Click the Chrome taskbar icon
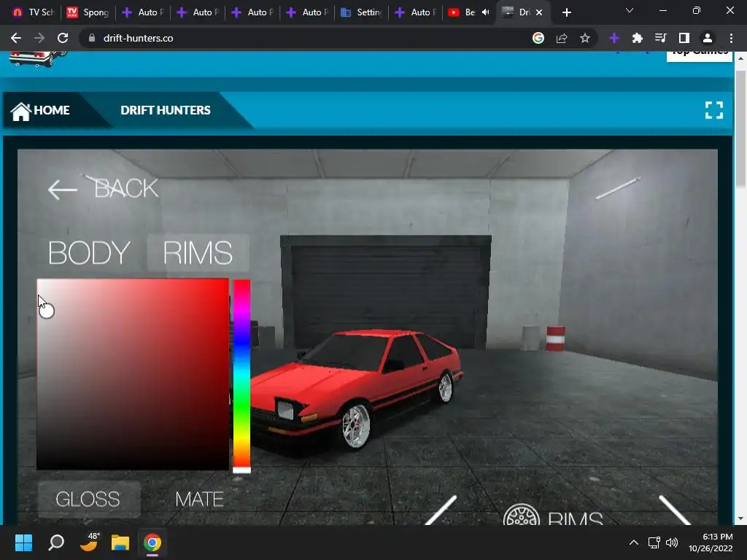 [152, 542]
